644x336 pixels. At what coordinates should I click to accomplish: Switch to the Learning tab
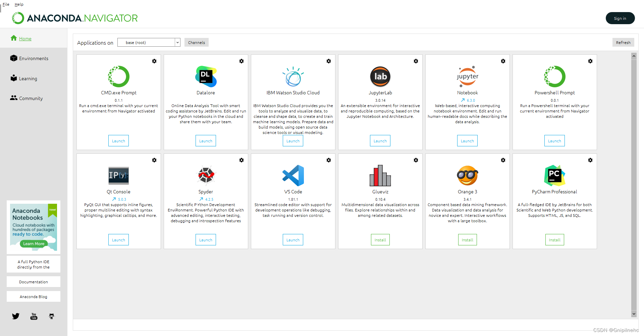click(34, 79)
